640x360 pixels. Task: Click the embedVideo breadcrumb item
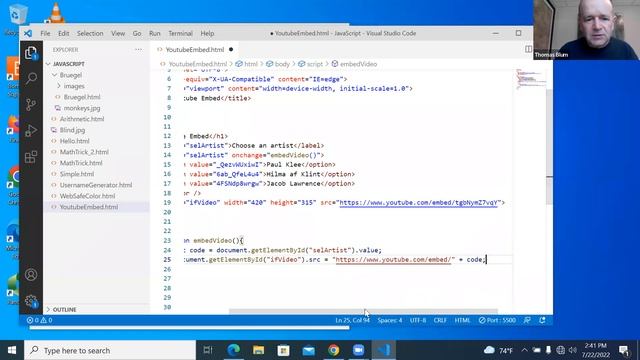[358, 64]
